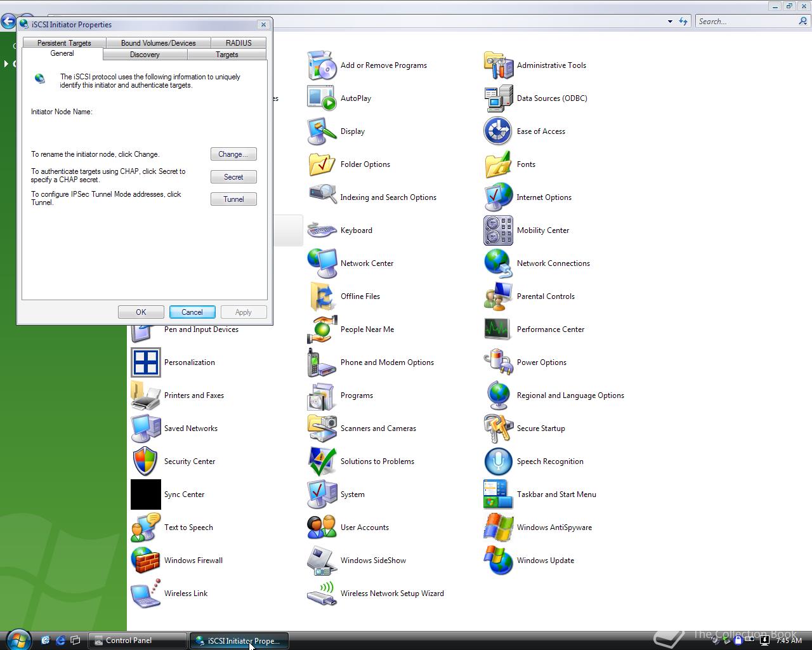Confirm iSCSI dialog with OK
Viewport: 812px width, 650px height.
click(x=141, y=312)
